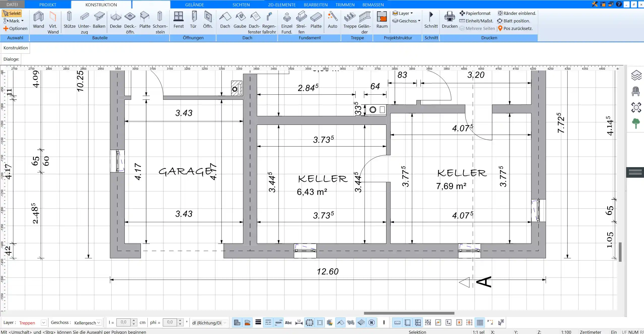
Task: Open the Geschoss dropdown in ribbon
Action: tap(406, 21)
